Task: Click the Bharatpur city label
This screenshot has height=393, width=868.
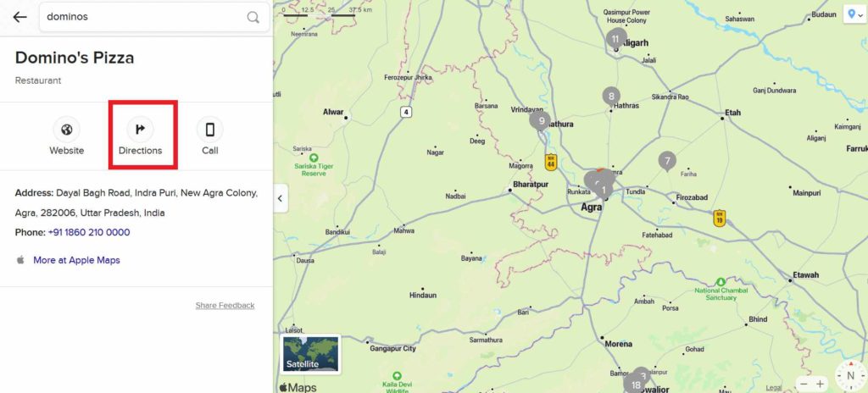Action: (x=531, y=185)
